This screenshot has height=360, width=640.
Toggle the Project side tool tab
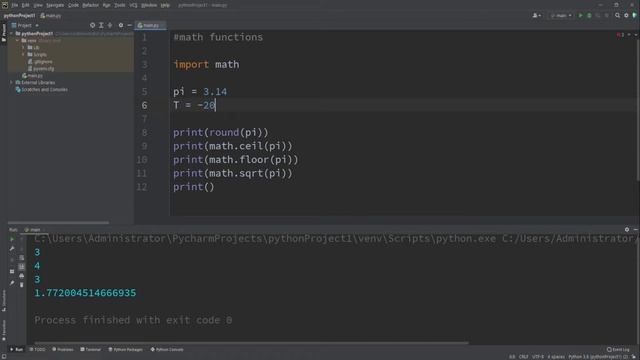(4, 33)
